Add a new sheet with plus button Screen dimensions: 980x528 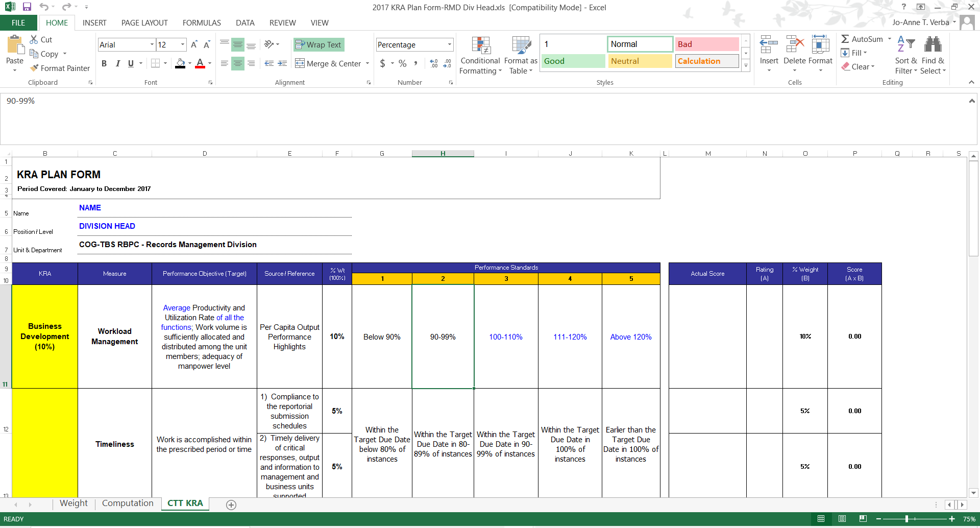click(x=231, y=505)
